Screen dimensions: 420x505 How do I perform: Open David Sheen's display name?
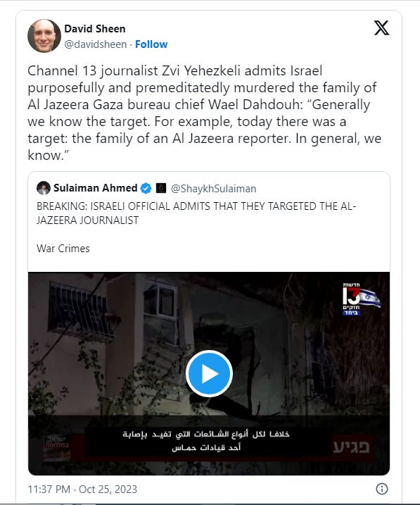pos(95,29)
